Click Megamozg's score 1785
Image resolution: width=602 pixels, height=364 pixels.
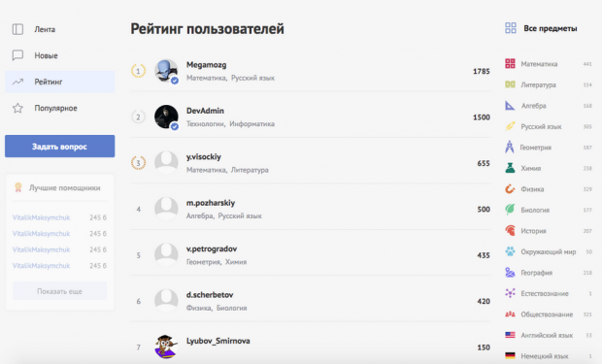click(481, 71)
